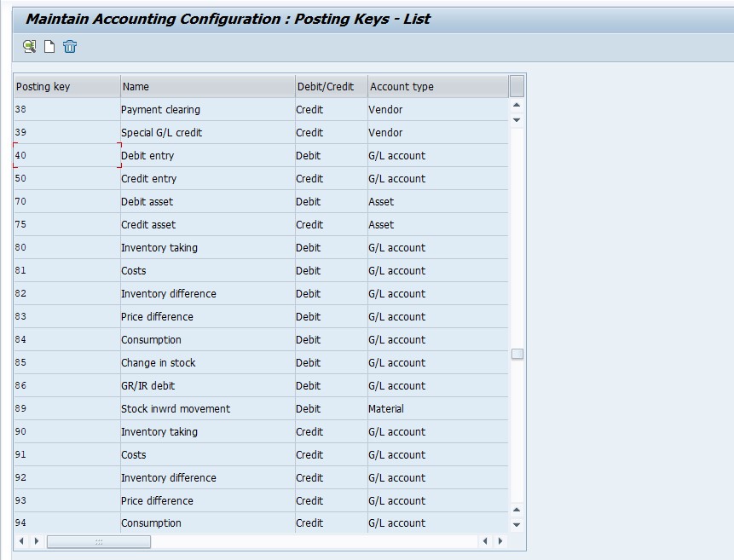Click bottom vertical scroll down arrow

[517, 525]
